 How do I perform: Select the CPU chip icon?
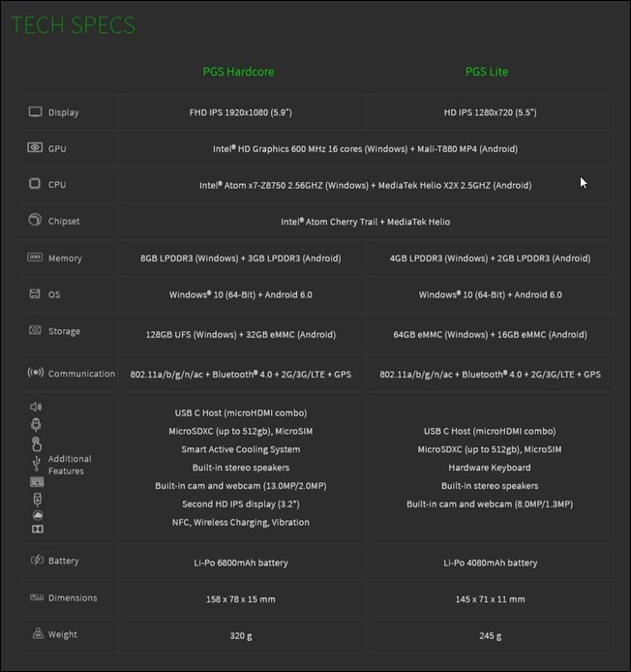35,184
